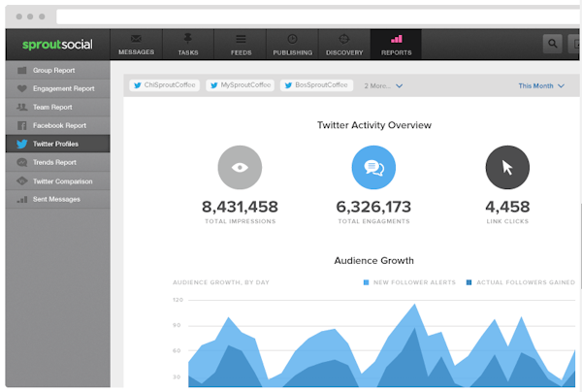This screenshot has height=392, width=582.
Task: Expand the 2 More profiles dropdown
Action: pyautogui.click(x=383, y=85)
